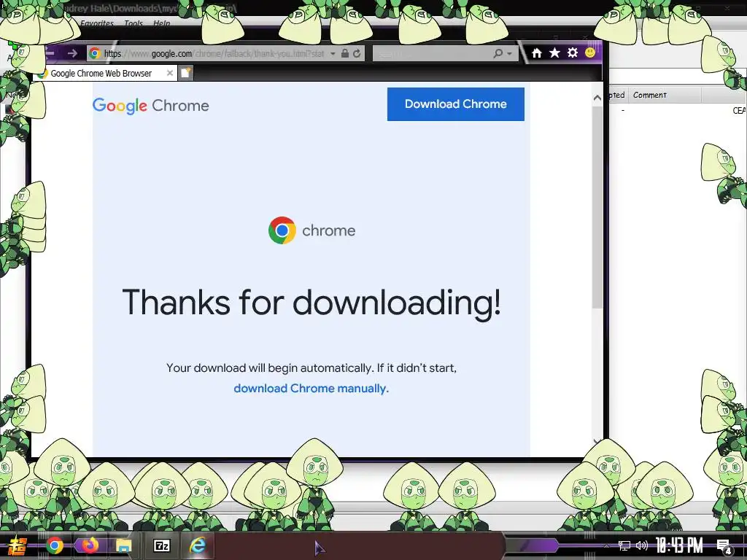Open Favorites menu in the 7-Zip window

pyautogui.click(x=97, y=23)
